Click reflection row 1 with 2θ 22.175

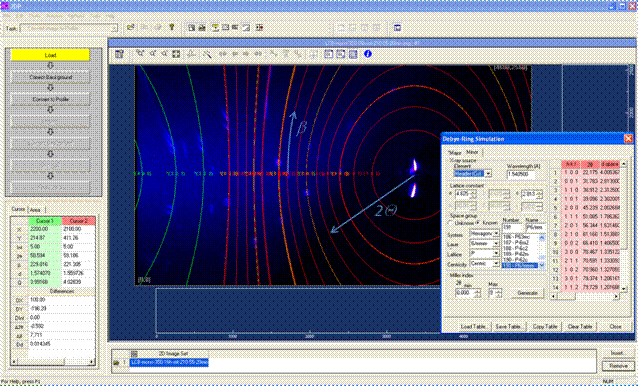pos(586,172)
